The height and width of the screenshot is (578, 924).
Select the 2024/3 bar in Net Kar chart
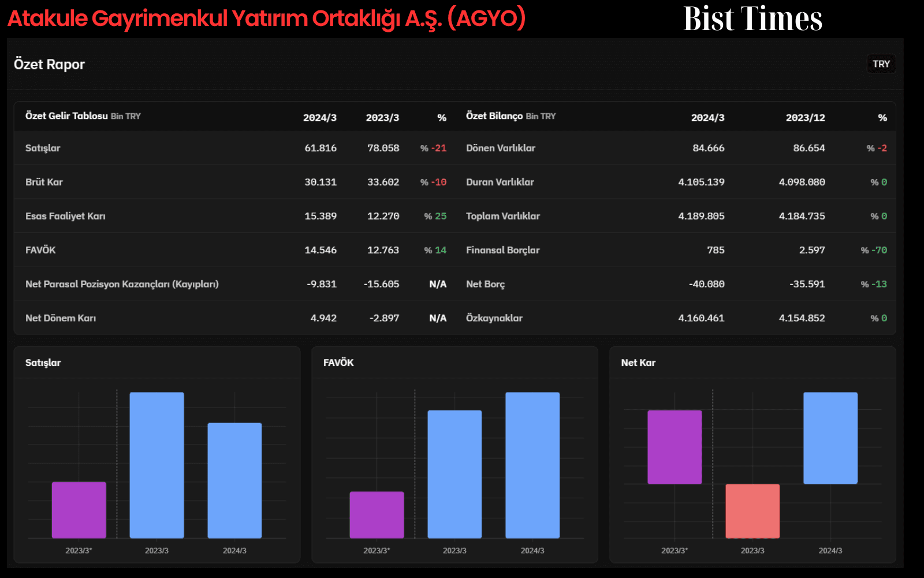coord(830,438)
